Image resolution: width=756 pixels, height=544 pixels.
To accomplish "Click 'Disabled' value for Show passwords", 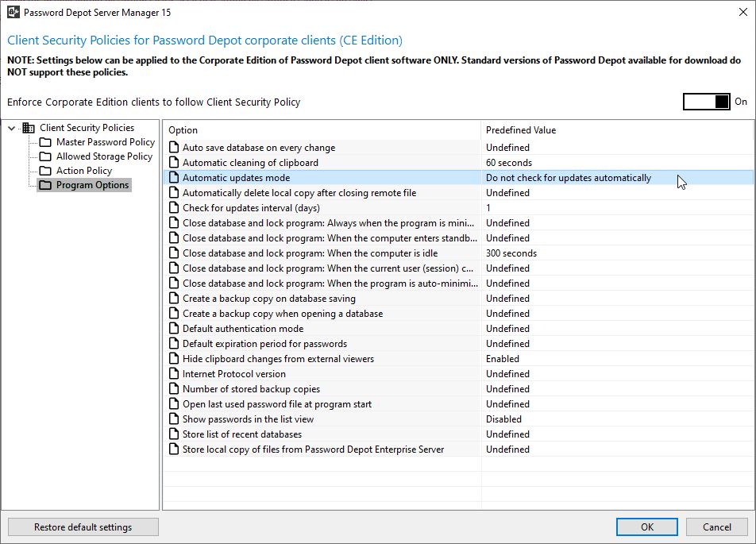I will (x=503, y=419).
